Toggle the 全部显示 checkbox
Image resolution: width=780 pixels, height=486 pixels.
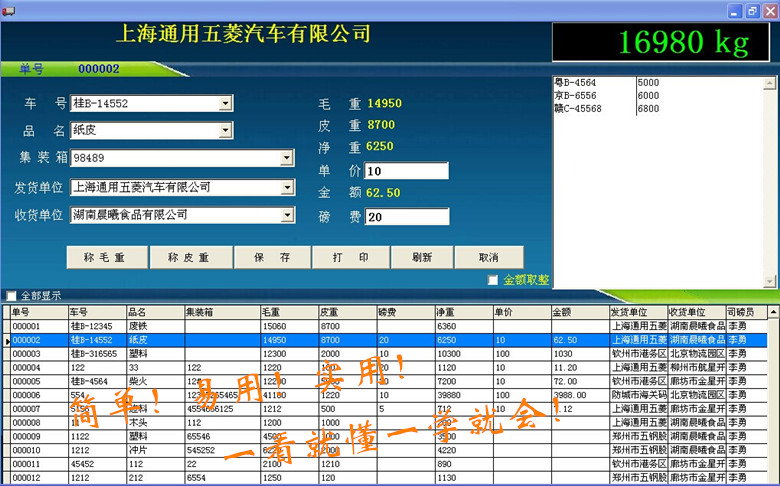pos(12,295)
